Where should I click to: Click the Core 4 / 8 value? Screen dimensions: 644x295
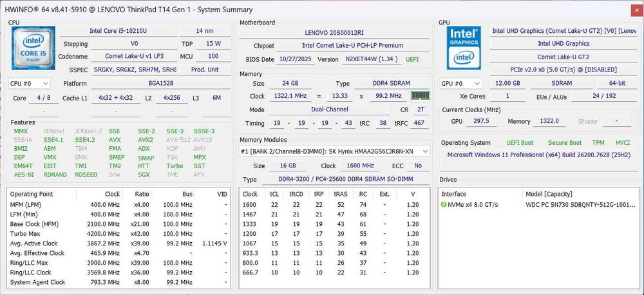point(44,98)
